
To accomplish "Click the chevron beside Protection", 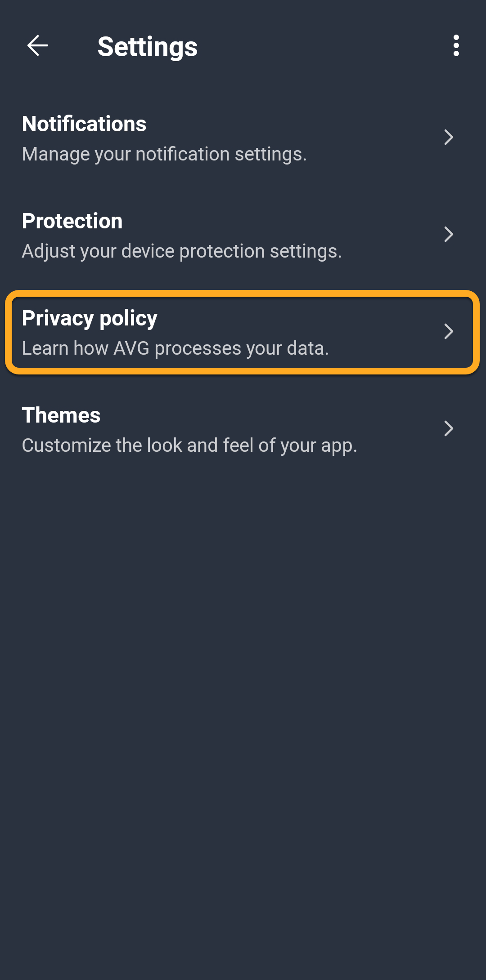I will pos(448,234).
